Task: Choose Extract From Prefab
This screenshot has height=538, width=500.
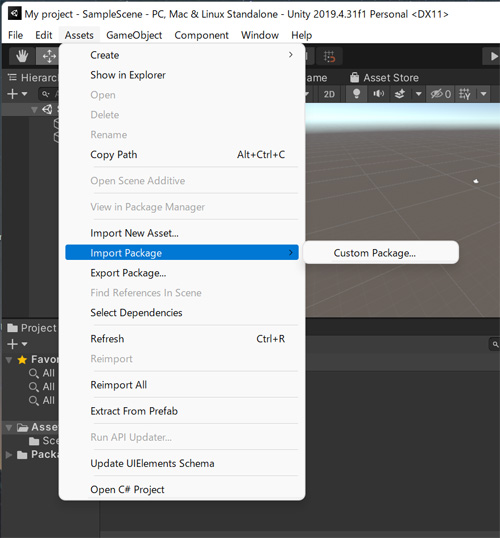Action: click(x=182, y=411)
